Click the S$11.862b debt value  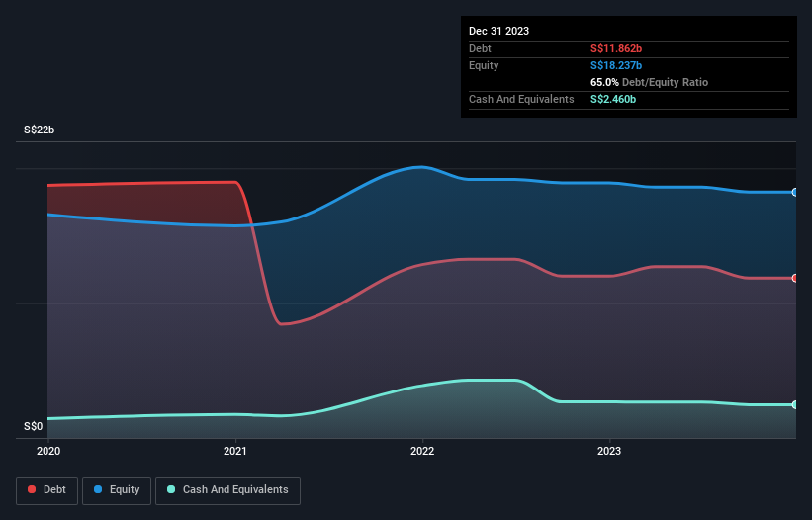point(616,48)
